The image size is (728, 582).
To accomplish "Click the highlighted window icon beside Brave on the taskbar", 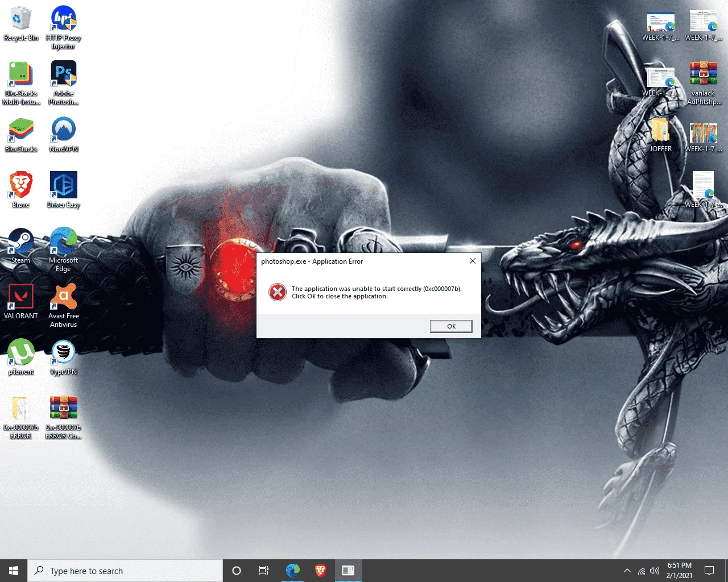I will 348,571.
